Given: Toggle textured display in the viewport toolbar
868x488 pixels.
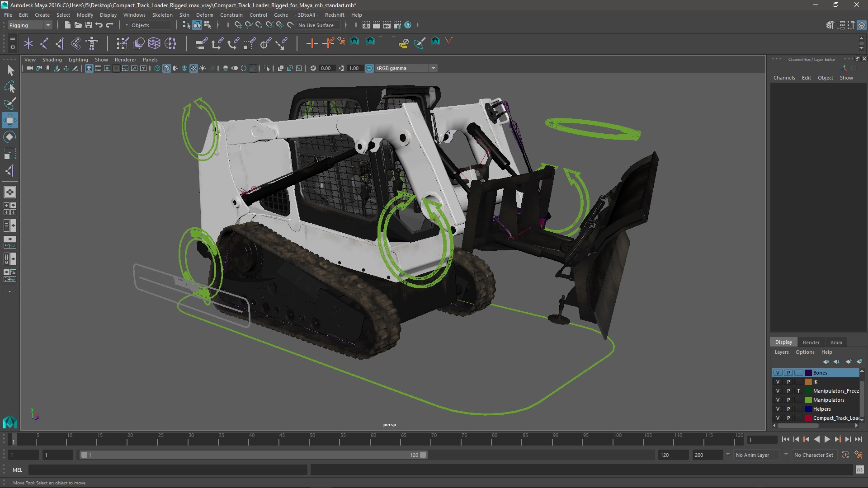Looking at the screenshot, I should point(193,68).
